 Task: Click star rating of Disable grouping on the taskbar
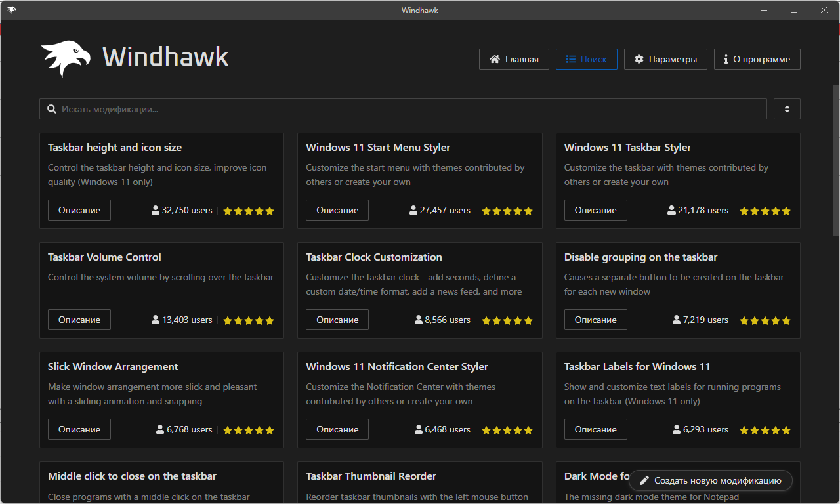[765, 321]
